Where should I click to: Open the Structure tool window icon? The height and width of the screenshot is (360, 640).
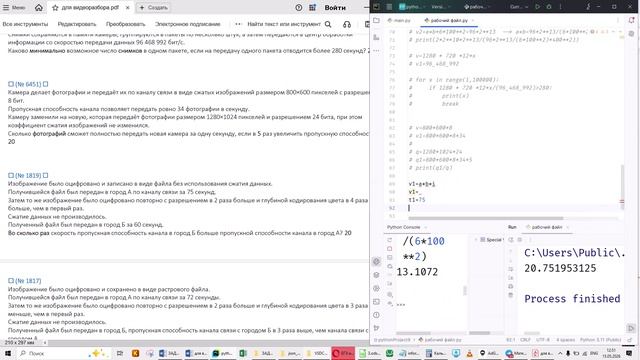click(x=376, y=37)
